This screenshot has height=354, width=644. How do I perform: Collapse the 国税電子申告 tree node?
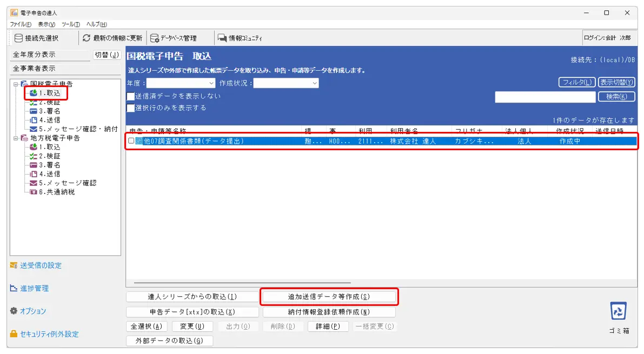click(x=16, y=84)
